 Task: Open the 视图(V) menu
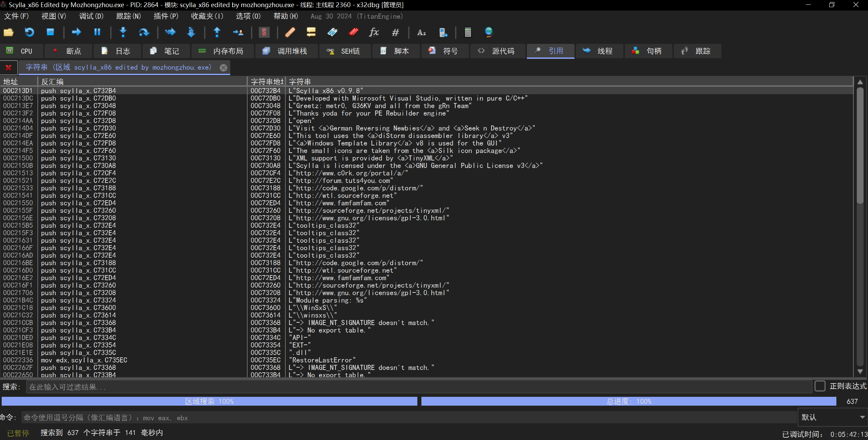54,16
